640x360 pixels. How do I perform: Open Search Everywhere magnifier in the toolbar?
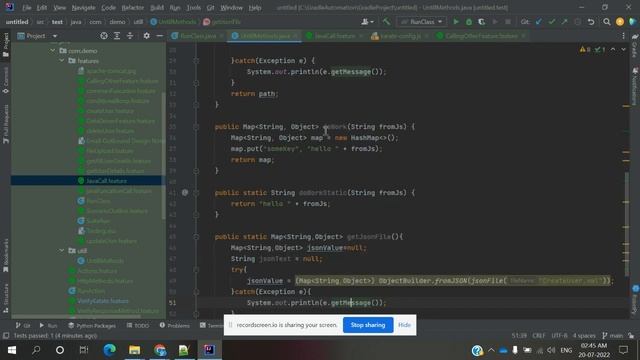(607, 22)
